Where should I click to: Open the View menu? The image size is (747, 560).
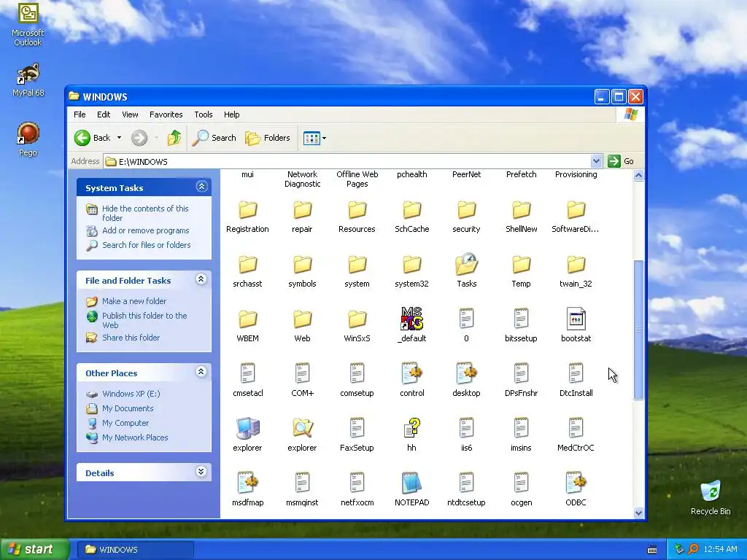click(x=130, y=114)
